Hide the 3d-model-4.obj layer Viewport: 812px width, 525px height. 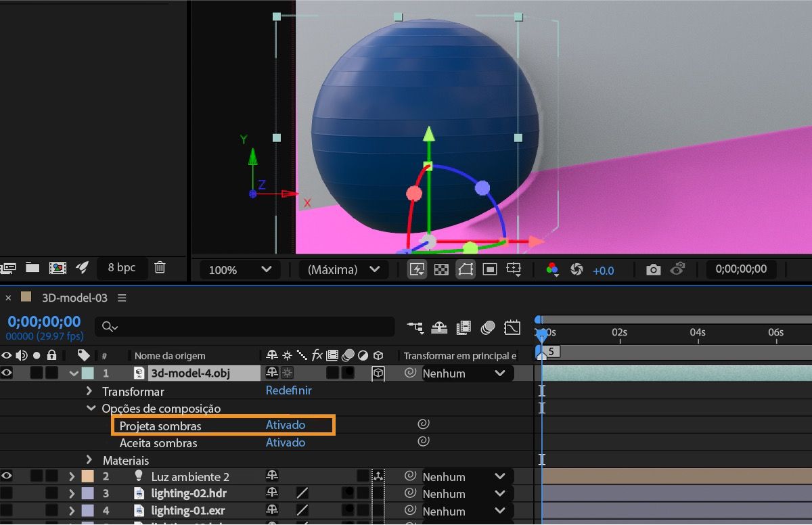coord(7,373)
